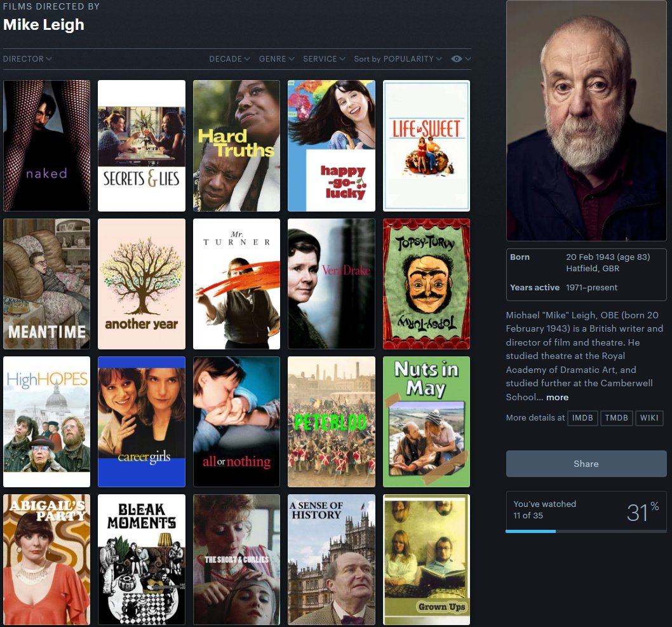
Task: Open the WIKI details link
Action: [x=649, y=418]
